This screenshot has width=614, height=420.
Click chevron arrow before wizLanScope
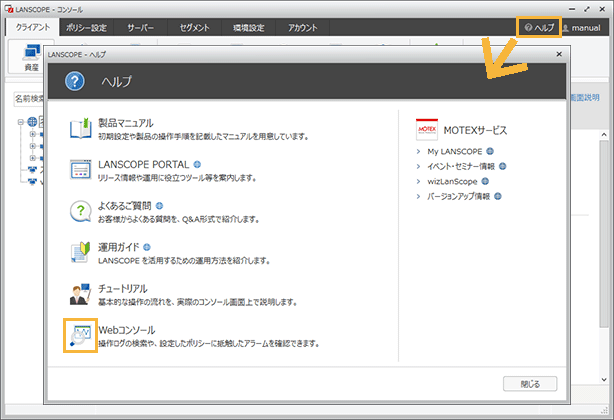pyautogui.click(x=418, y=181)
